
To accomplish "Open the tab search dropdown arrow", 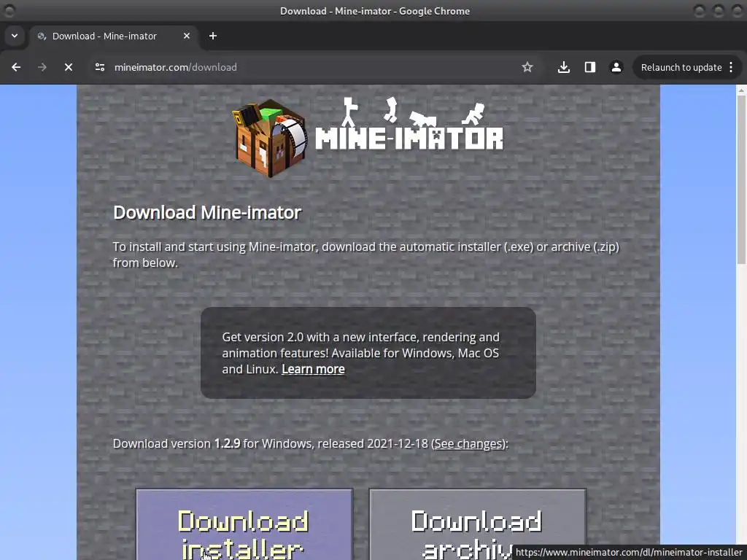I will [15, 36].
